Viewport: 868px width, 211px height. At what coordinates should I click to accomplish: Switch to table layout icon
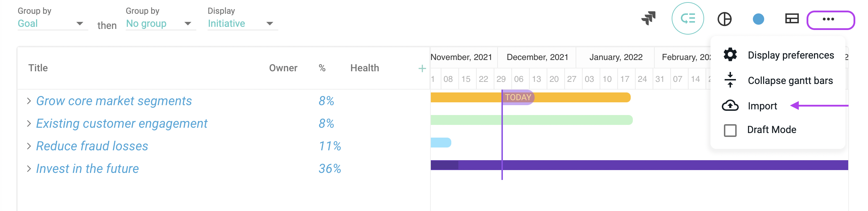[792, 18]
